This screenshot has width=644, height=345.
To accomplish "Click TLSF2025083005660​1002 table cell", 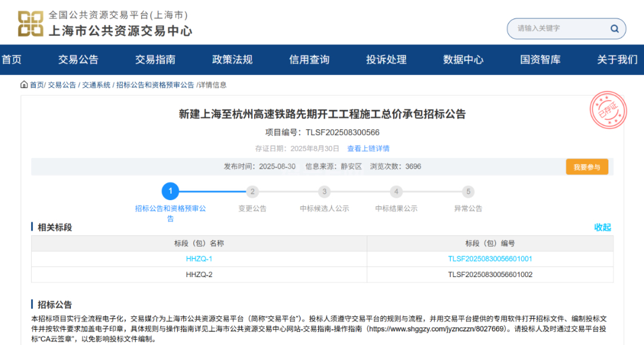I will [490, 275].
